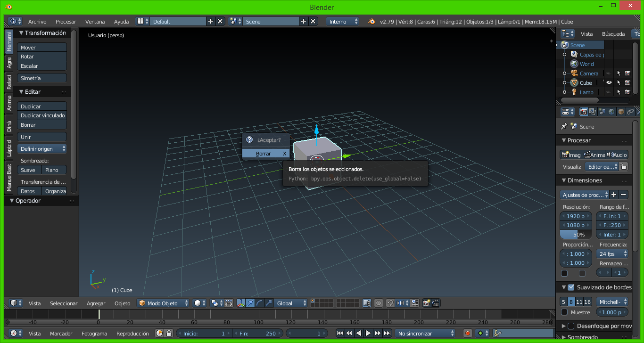Click the outliner horizontal scrollbar
This screenshot has height=343, width=644.
click(579, 100)
